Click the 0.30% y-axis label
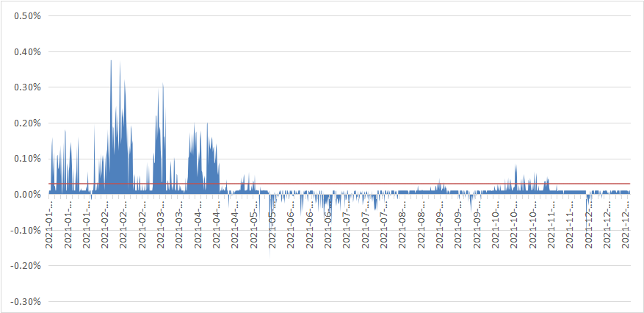The height and width of the screenshot is (313, 644). [27, 87]
